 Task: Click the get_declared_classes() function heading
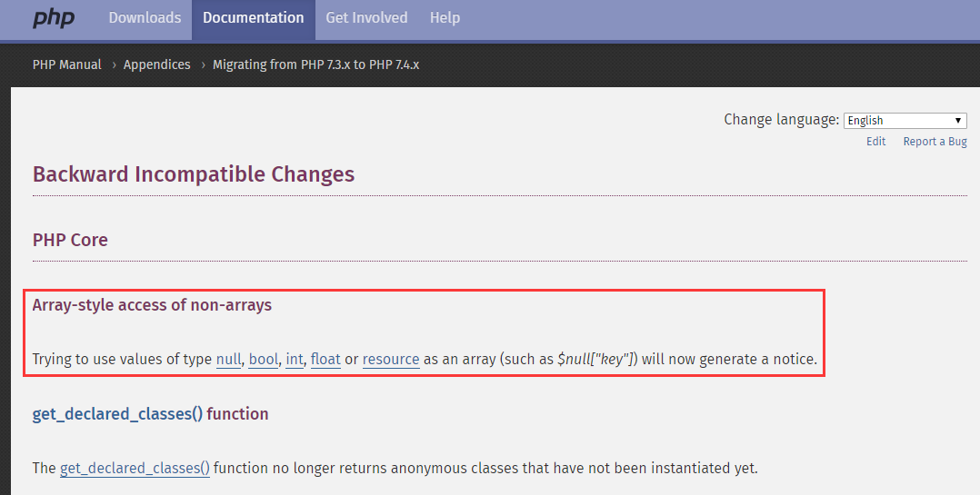[x=150, y=414]
